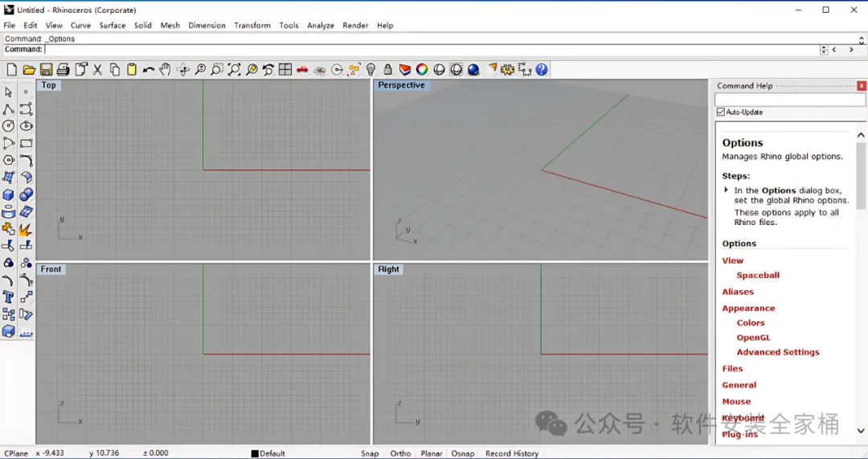The height and width of the screenshot is (459, 868).
Task: Pick the Rectangle tool in sidebar
Action: coord(26,143)
